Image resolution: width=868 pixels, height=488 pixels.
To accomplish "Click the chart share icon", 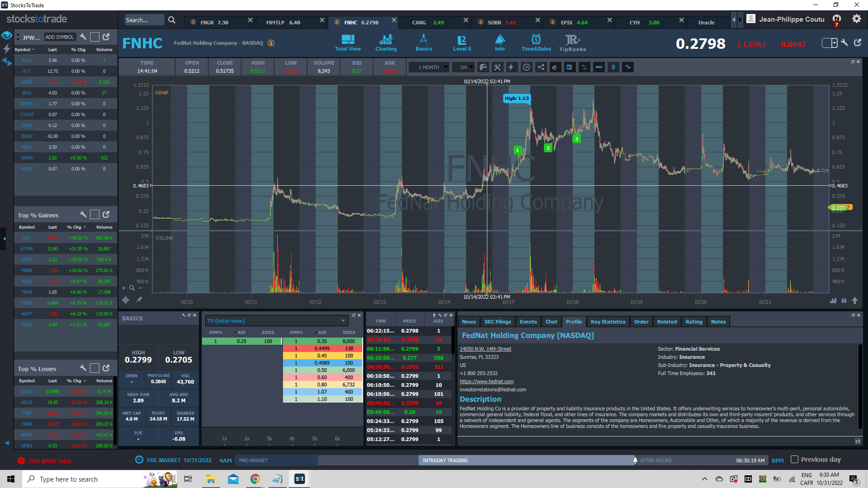I will tap(541, 67).
